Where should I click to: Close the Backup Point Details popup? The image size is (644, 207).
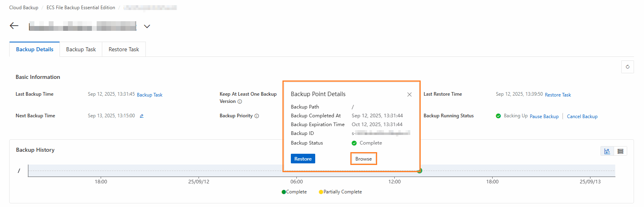pos(409,94)
